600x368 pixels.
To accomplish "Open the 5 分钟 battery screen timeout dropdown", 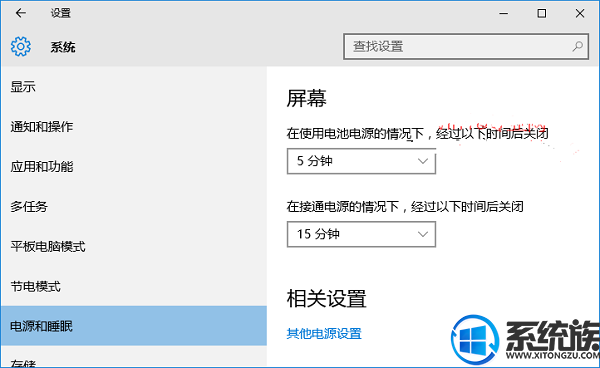I will pyautogui.click(x=361, y=161).
